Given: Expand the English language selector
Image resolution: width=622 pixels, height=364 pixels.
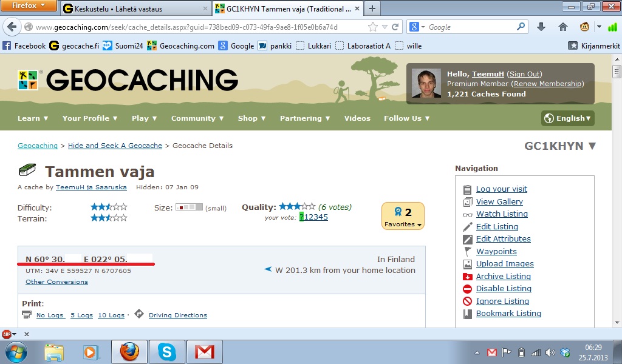Looking at the screenshot, I should coord(567,118).
